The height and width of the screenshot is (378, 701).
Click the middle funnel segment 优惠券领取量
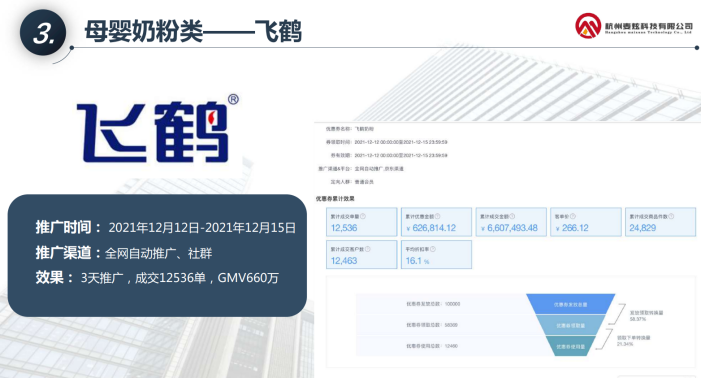[570, 325]
